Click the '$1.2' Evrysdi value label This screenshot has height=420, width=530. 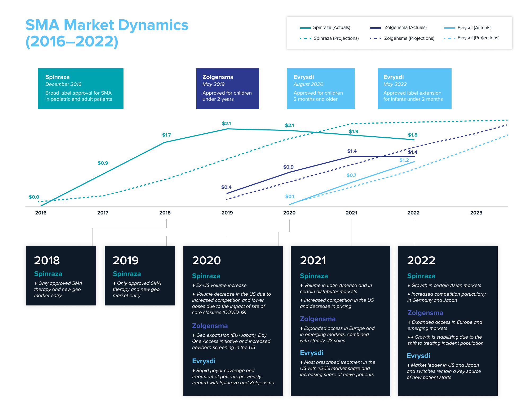click(x=404, y=160)
